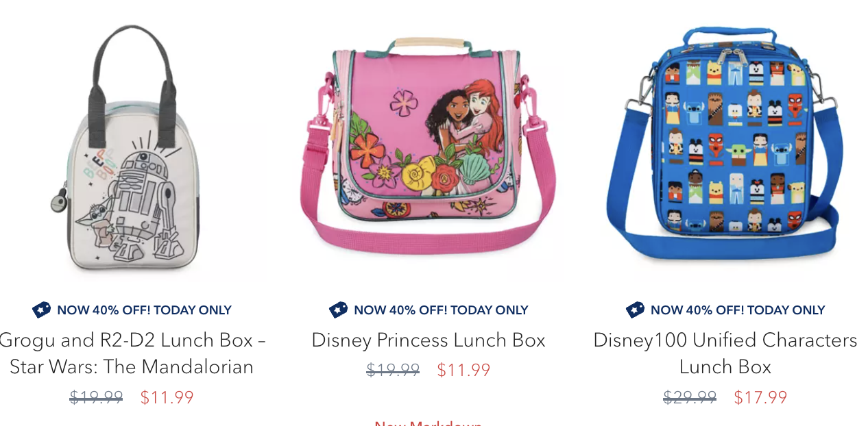The height and width of the screenshot is (426, 868).
Task: Open the 'Disney100 Unified Characters Lunch Box' title link
Action: pyautogui.click(x=725, y=353)
